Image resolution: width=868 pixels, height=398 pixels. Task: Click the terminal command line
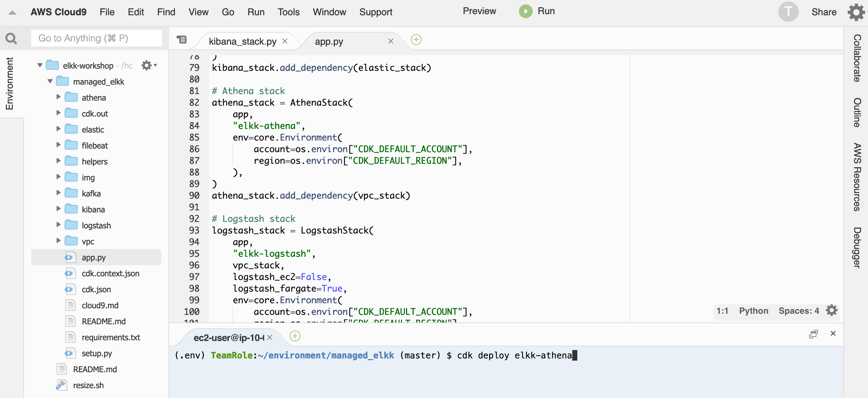pos(376,355)
